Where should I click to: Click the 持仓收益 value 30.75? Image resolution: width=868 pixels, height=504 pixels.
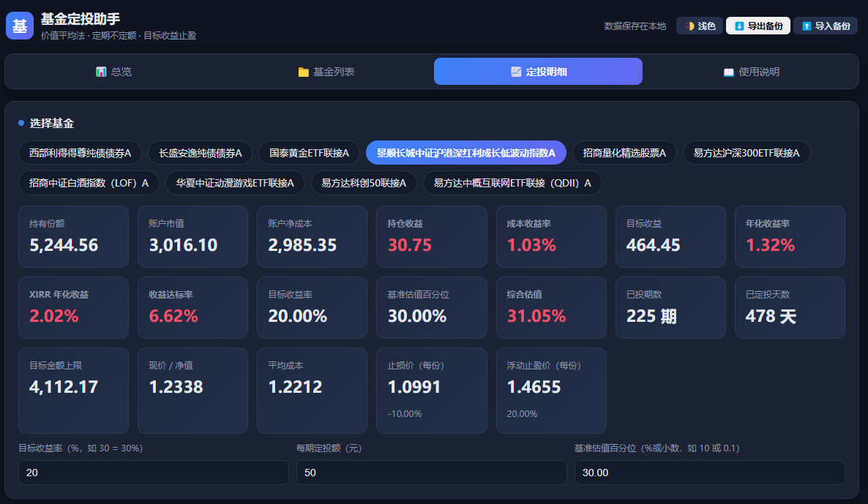[410, 245]
